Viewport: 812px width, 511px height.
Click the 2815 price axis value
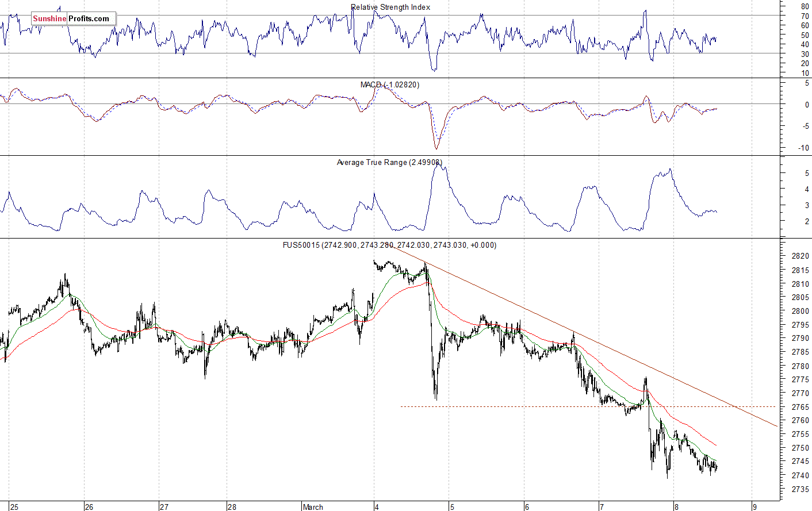pyautogui.click(x=800, y=270)
